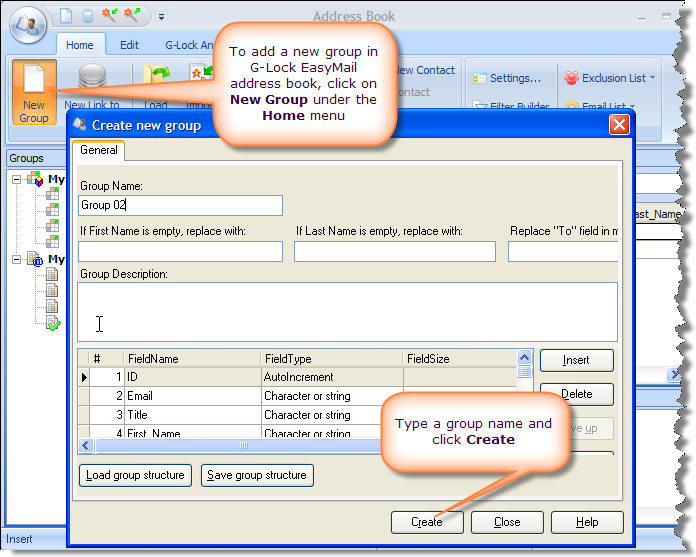Image resolution: width=696 pixels, height=557 pixels.
Task: Click the field table horizontal scroll left arrow
Action: 86,445
